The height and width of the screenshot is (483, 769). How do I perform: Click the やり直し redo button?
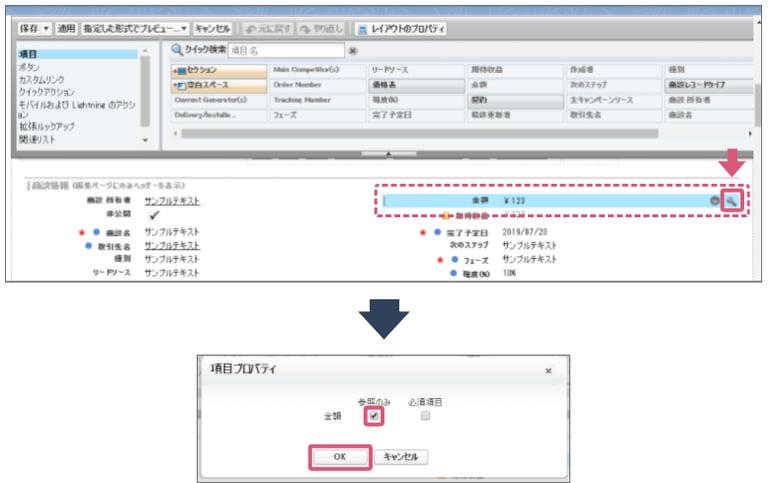321,29
